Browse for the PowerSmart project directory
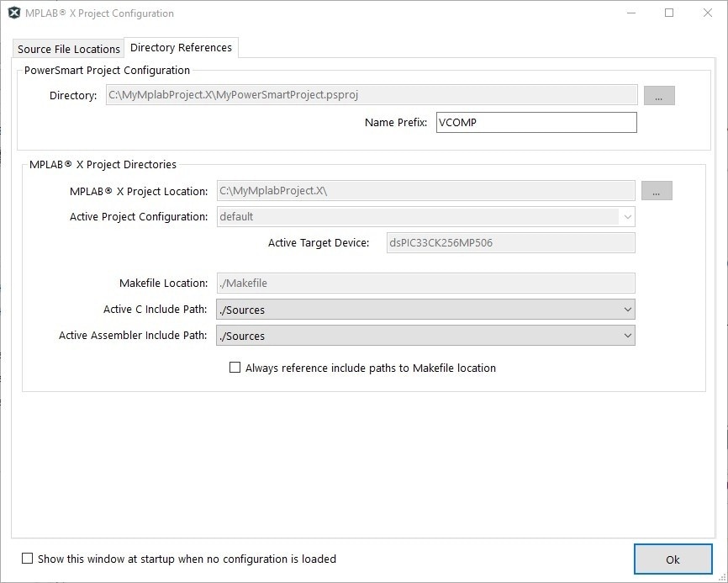728x583 pixels. (x=659, y=96)
